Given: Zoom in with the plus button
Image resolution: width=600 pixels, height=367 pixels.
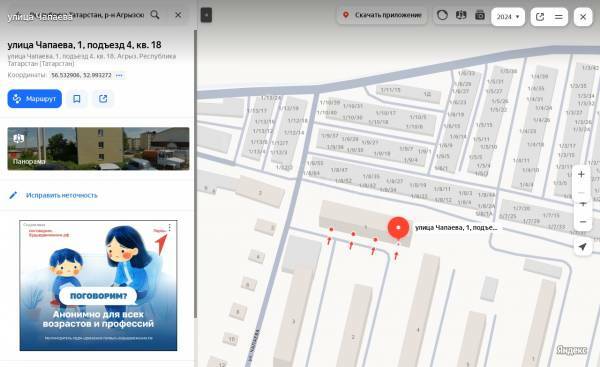Looking at the screenshot, I should (581, 175).
